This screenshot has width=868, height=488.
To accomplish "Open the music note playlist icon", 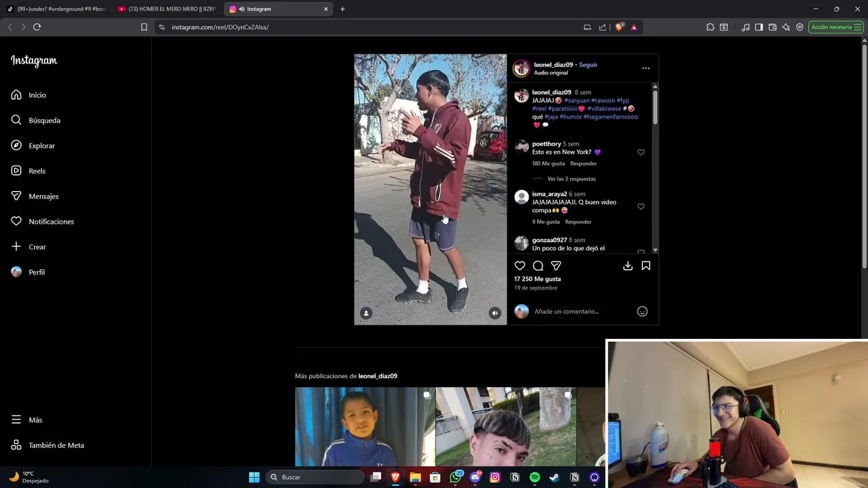I will tap(745, 27).
